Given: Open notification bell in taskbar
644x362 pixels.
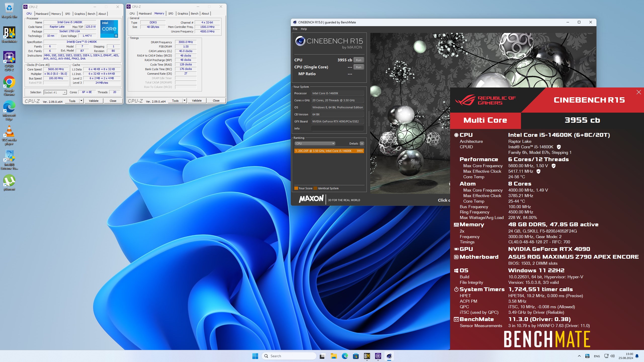Looking at the screenshot, I should tap(637, 356).
